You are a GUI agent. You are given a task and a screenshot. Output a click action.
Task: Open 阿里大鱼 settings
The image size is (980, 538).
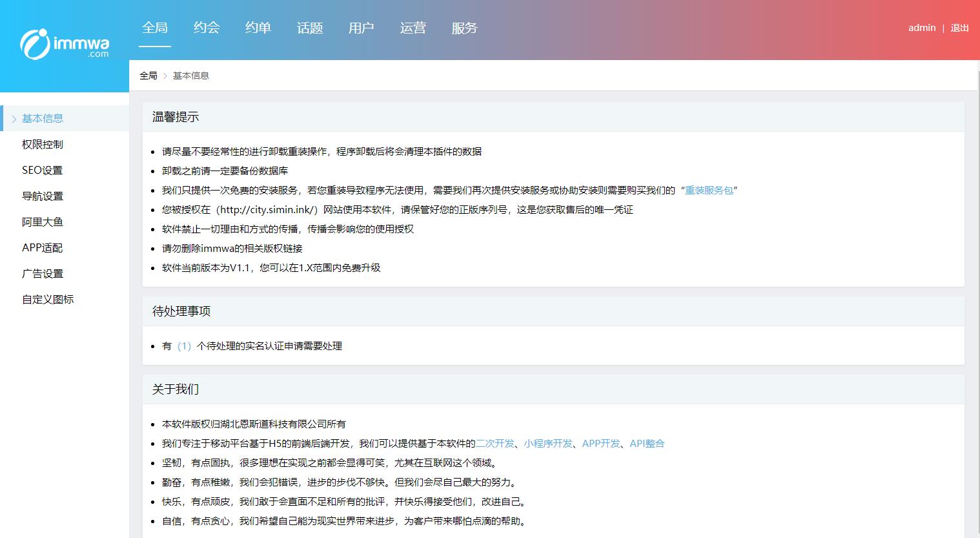43,222
